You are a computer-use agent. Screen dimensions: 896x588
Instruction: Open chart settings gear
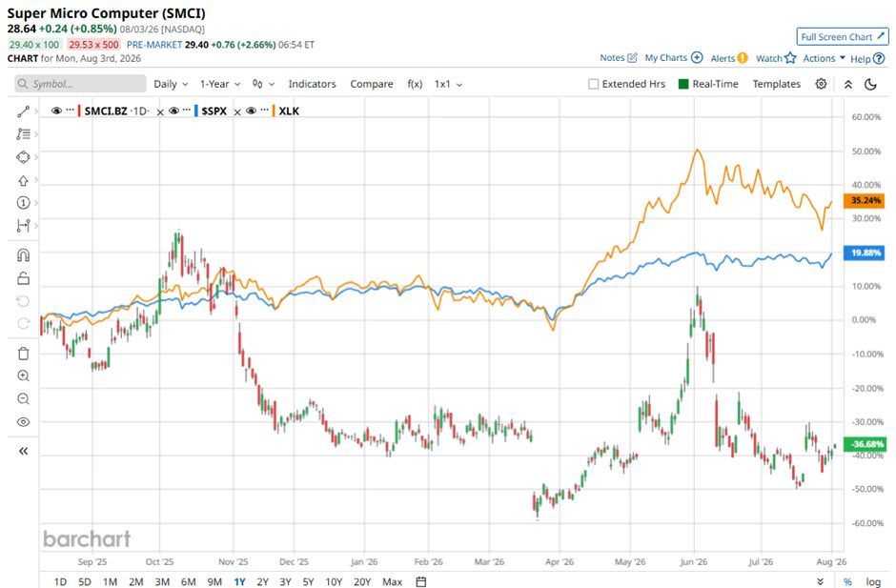coord(821,84)
